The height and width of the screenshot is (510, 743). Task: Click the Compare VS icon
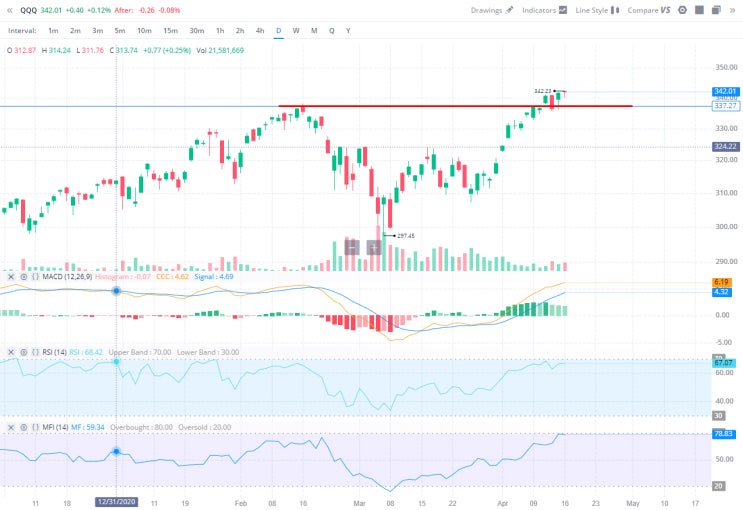pos(665,10)
